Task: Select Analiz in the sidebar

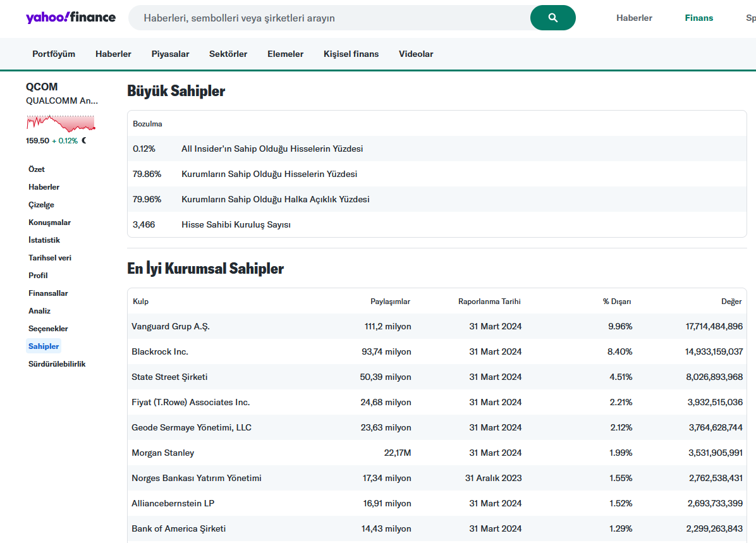Action: tap(40, 311)
